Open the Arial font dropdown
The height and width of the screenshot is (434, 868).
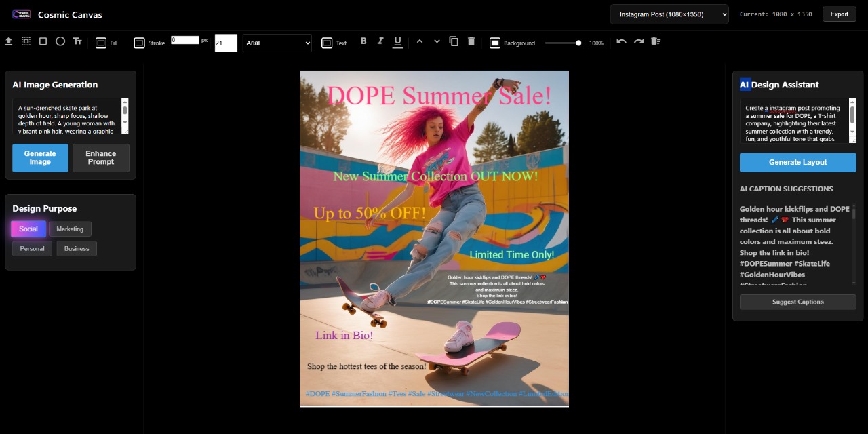tap(277, 43)
